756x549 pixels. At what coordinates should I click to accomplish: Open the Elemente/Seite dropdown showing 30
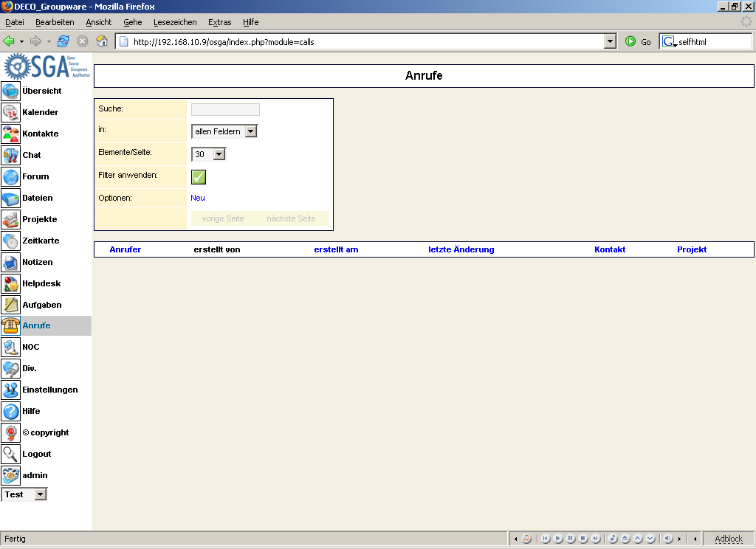[x=219, y=154]
